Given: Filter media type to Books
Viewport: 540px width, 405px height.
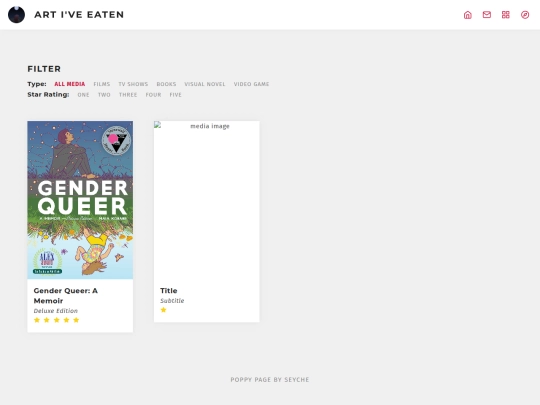Looking at the screenshot, I should point(166,84).
